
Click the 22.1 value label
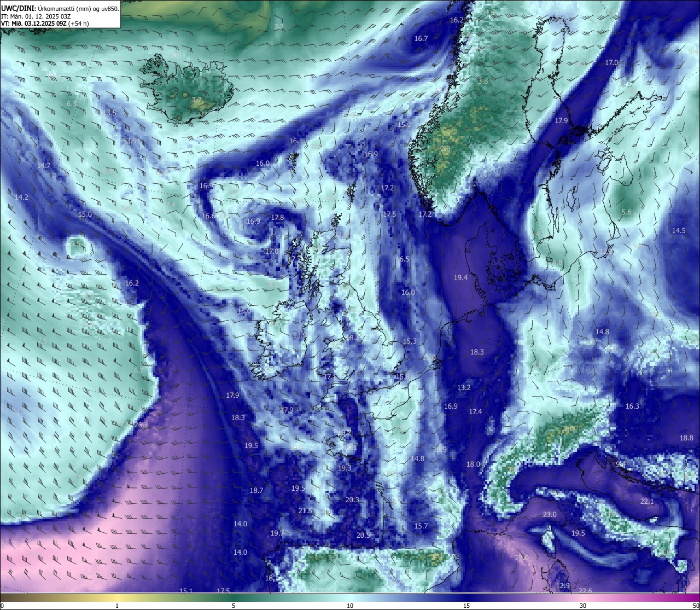point(647,502)
